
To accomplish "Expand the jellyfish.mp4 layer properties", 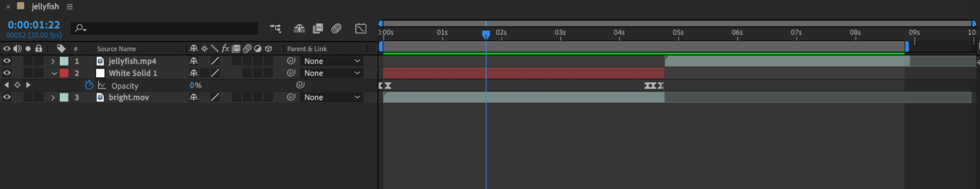I will click(53, 61).
